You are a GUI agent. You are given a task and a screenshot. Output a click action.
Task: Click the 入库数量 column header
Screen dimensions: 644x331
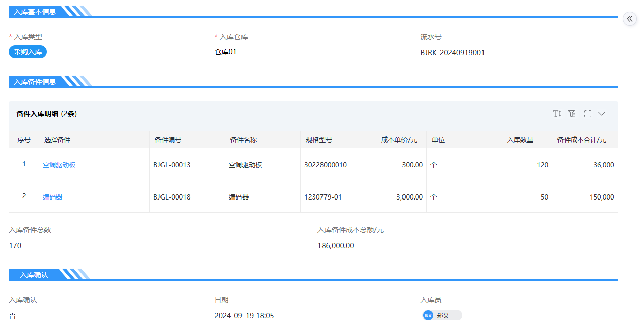point(520,140)
